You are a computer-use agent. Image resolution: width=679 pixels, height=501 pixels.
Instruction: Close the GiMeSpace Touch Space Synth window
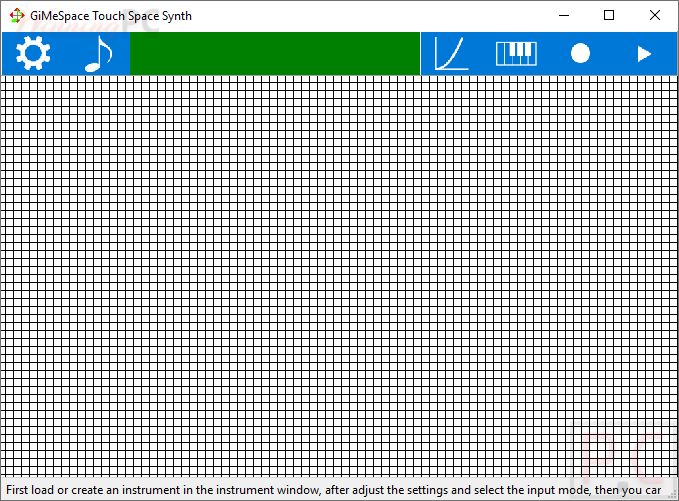[654, 16]
